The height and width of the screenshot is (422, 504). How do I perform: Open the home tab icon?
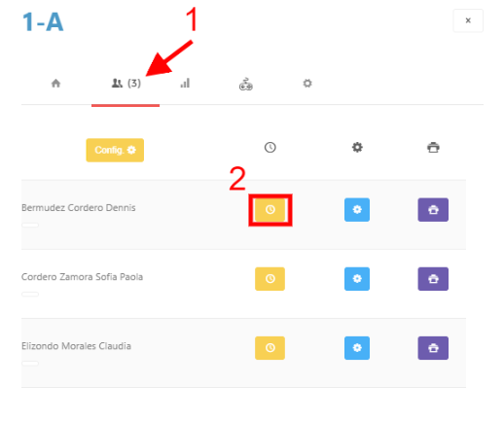(55, 84)
